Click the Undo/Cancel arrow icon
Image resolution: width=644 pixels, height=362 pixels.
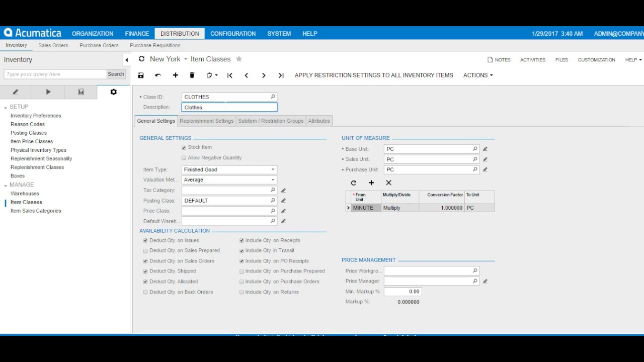pyautogui.click(x=158, y=75)
